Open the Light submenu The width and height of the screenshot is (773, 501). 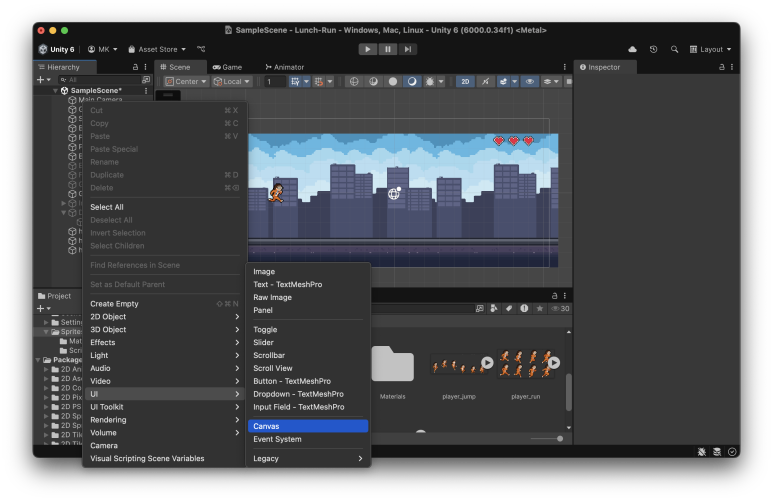tap(165, 355)
